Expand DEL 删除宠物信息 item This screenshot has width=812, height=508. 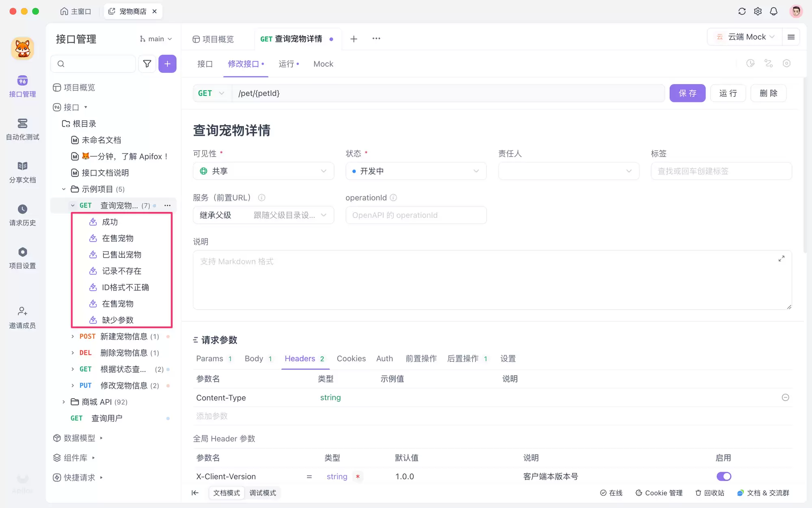(x=73, y=353)
